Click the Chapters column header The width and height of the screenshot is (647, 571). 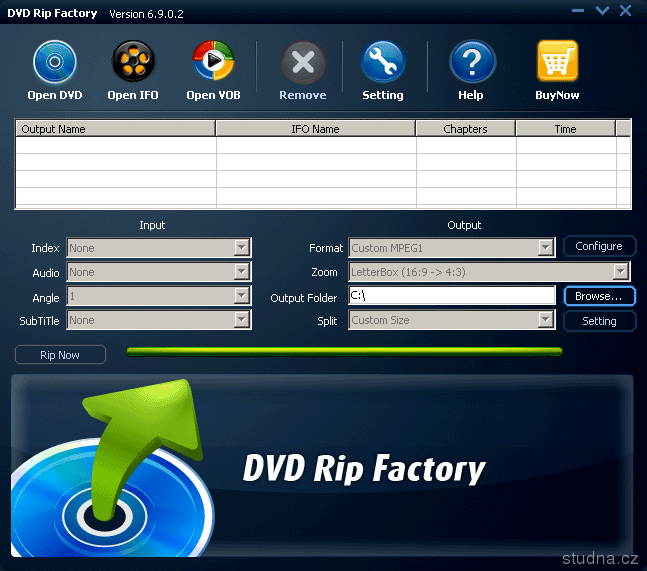465,129
